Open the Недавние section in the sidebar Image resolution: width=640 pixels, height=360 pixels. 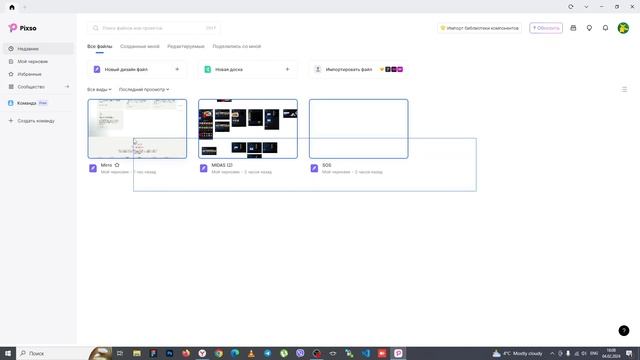(38, 49)
